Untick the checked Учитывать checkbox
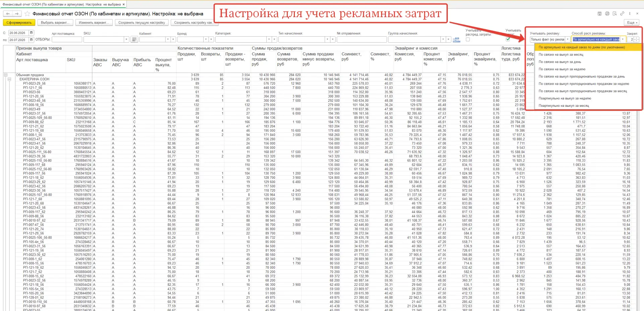644x311 pixels. click(x=508, y=39)
